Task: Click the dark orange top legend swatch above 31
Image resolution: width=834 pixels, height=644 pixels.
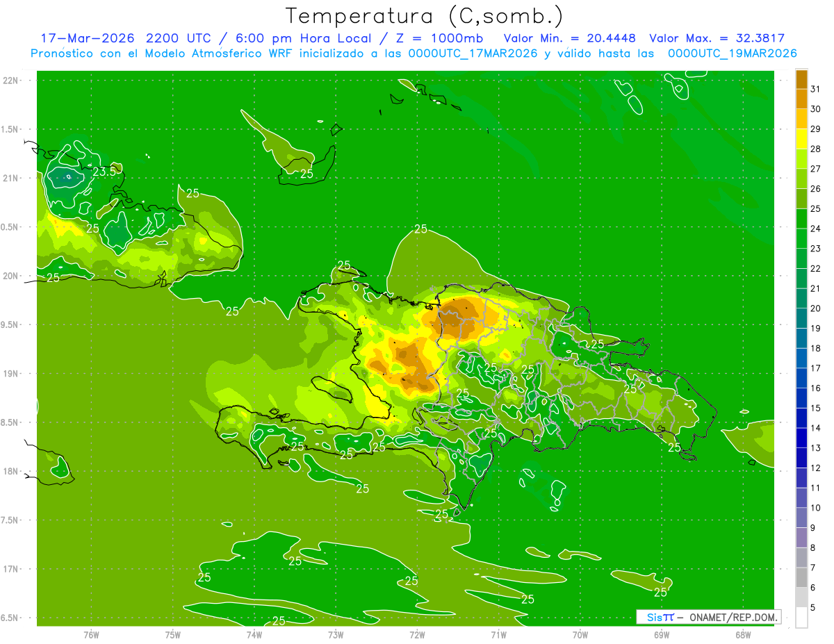Action: tap(801, 79)
